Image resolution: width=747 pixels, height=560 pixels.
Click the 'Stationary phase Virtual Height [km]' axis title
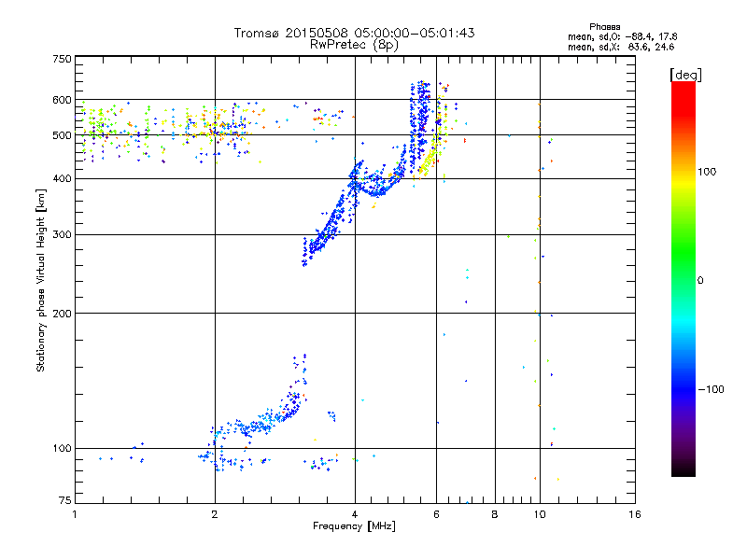(x=40, y=280)
